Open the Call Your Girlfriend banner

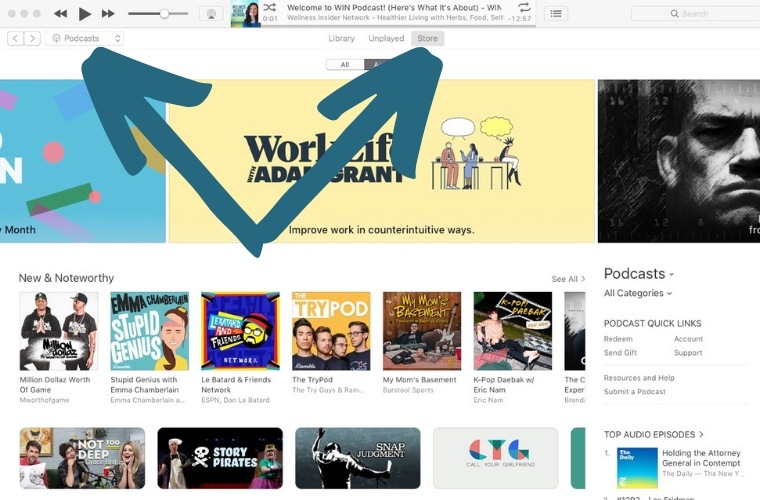(495, 458)
